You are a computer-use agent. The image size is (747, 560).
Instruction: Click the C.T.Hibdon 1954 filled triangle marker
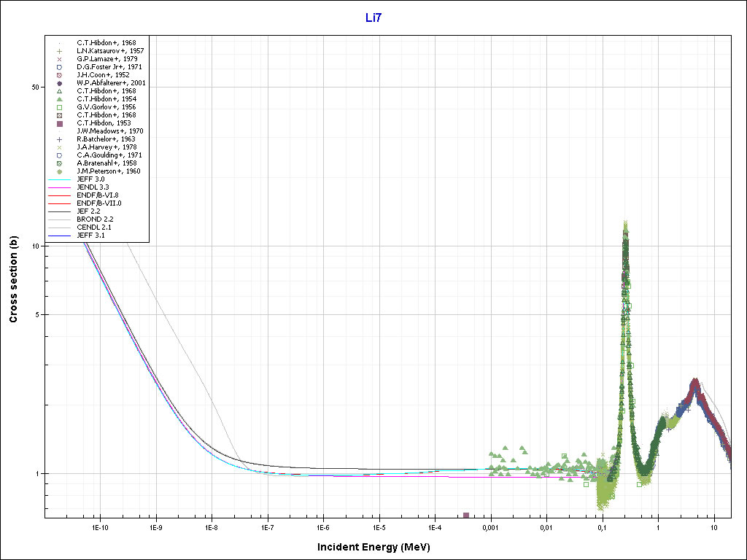61,99
